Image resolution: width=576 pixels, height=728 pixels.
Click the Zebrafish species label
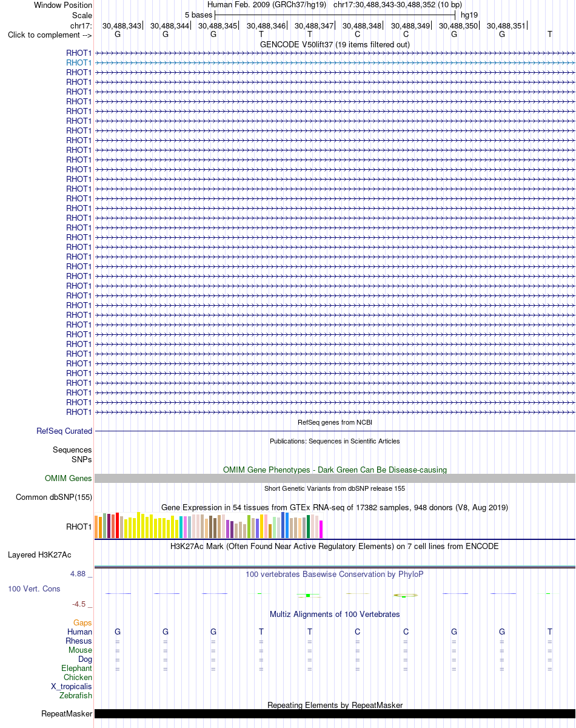(76, 695)
